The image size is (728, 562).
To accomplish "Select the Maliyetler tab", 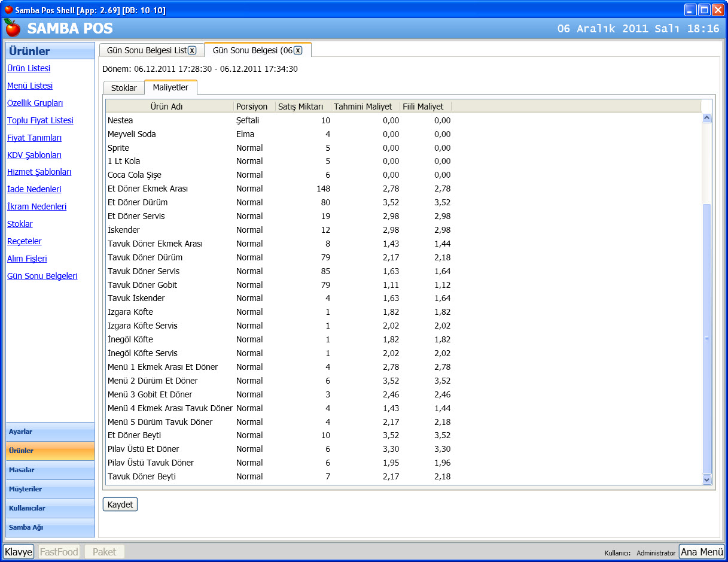I will coord(170,87).
